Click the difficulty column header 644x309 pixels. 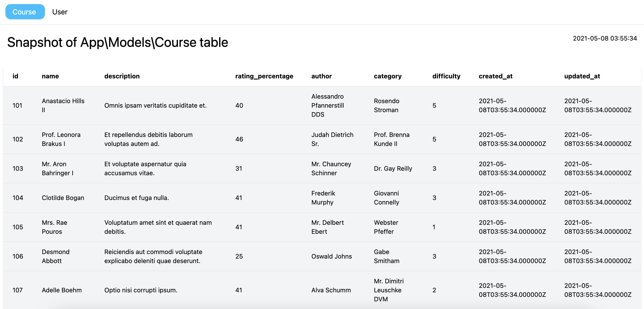446,76
